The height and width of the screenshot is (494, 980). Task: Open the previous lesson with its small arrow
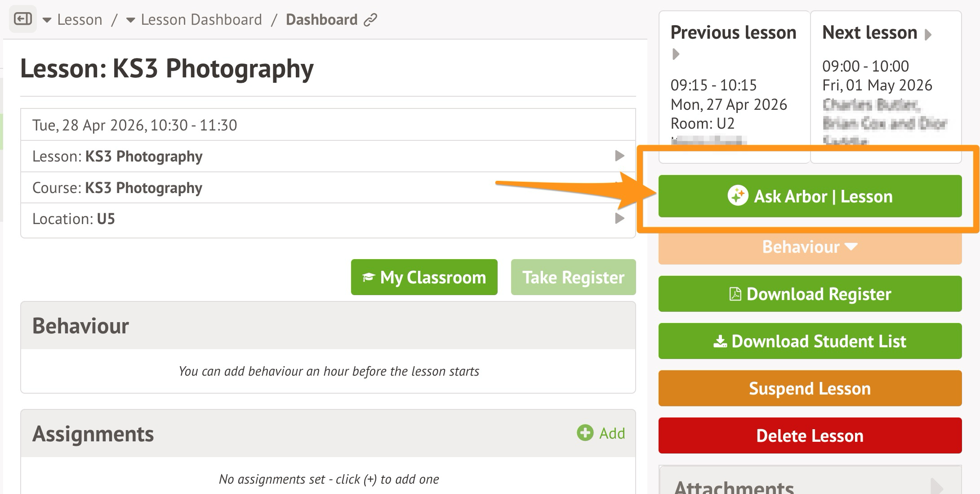[x=676, y=54]
